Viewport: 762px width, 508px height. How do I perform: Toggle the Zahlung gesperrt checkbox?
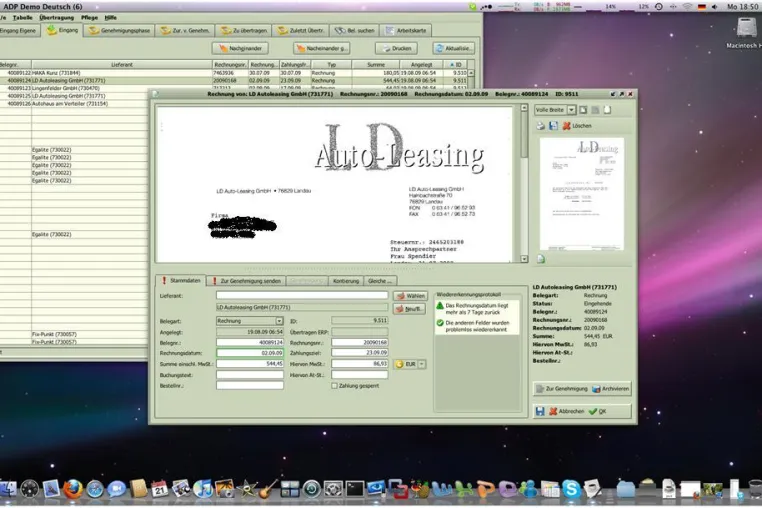pyautogui.click(x=334, y=385)
